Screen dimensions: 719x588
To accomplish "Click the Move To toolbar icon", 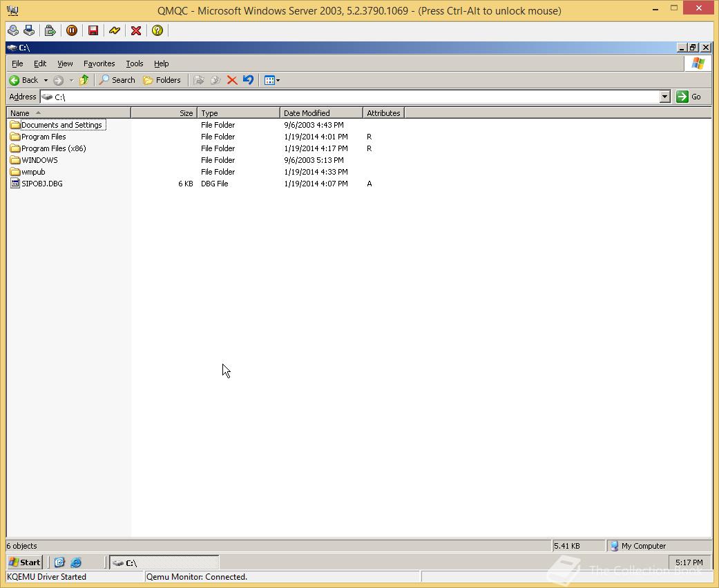I will (x=198, y=80).
